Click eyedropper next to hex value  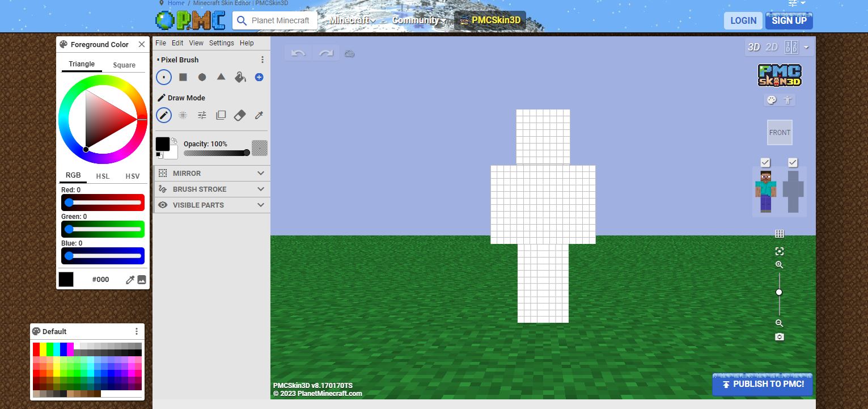(130, 280)
